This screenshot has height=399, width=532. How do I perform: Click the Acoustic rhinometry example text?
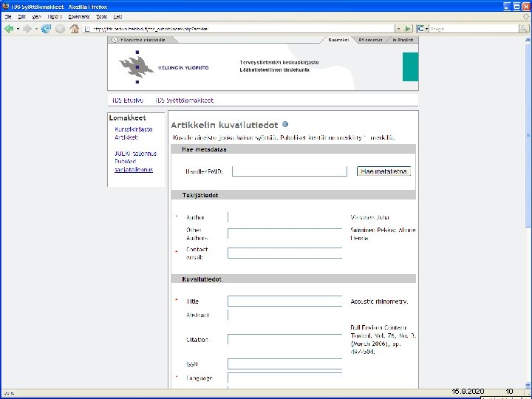[379, 301]
